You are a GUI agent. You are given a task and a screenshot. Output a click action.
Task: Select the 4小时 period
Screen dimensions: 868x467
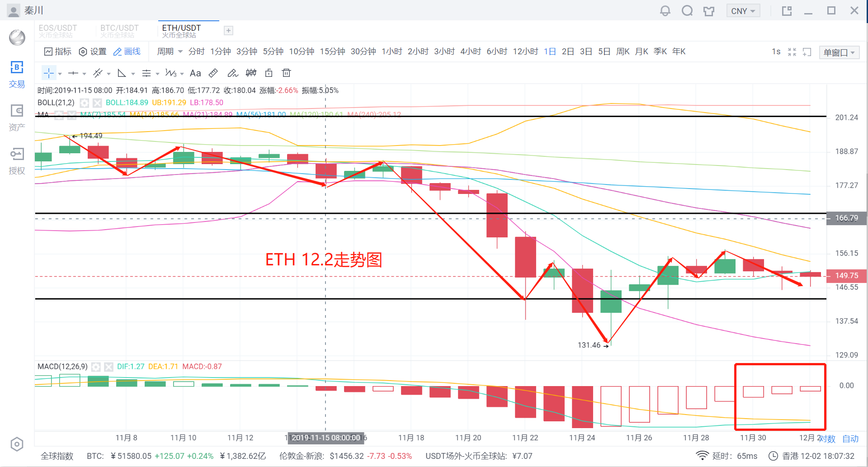471,52
